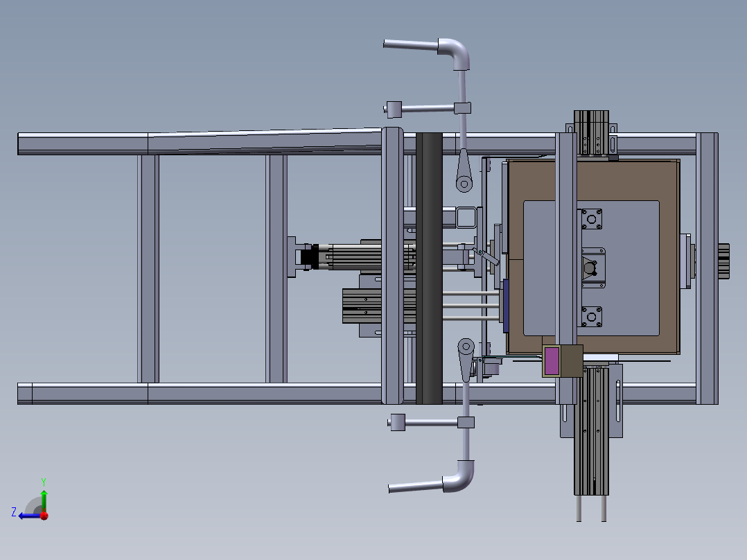Select the blue strip left of the brown box
This screenshot has width=747, height=560.
click(506, 306)
